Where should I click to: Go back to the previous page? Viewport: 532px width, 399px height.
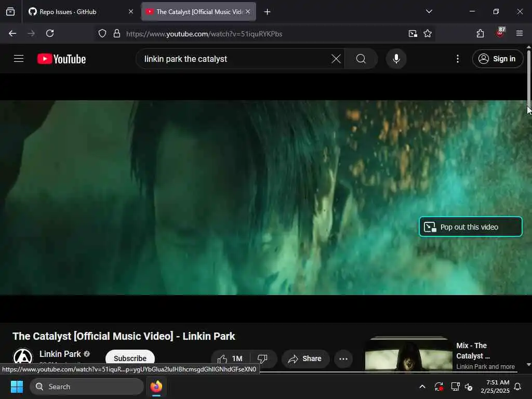(12, 34)
